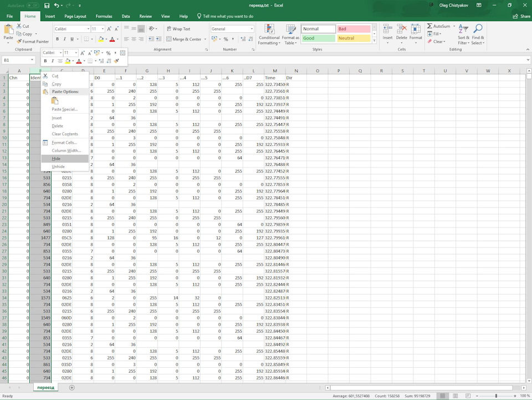
Task: Toggle Align Left in the ribbon
Action: 126,39
